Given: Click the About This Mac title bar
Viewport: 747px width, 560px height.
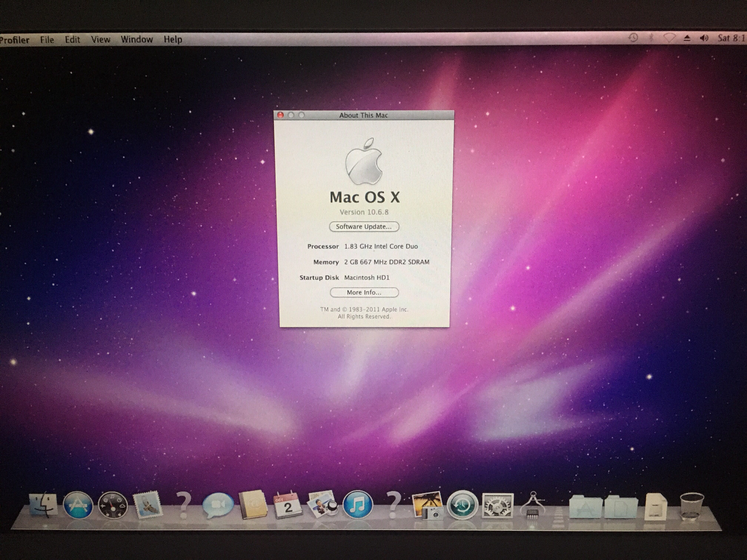Looking at the screenshot, I should tap(364, 115).
